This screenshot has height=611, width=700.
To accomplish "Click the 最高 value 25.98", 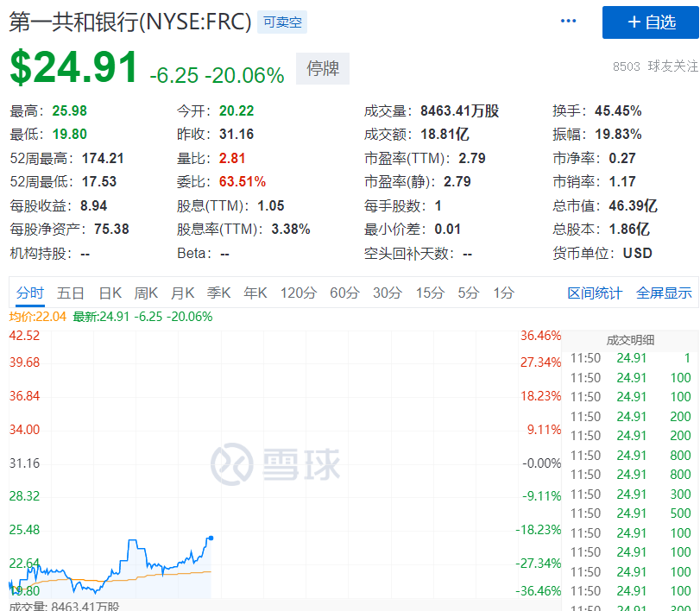I will point(69,110).
